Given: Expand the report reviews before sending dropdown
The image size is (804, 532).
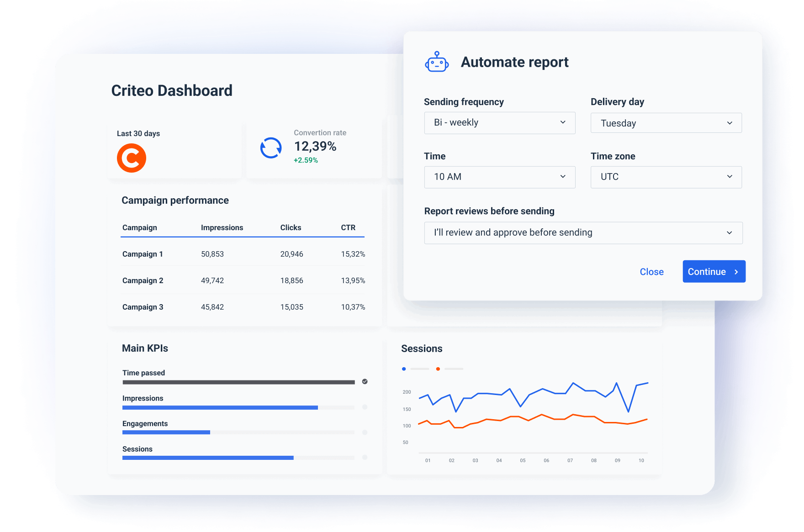Looking at the screenshot, I should tap(583, 233).
